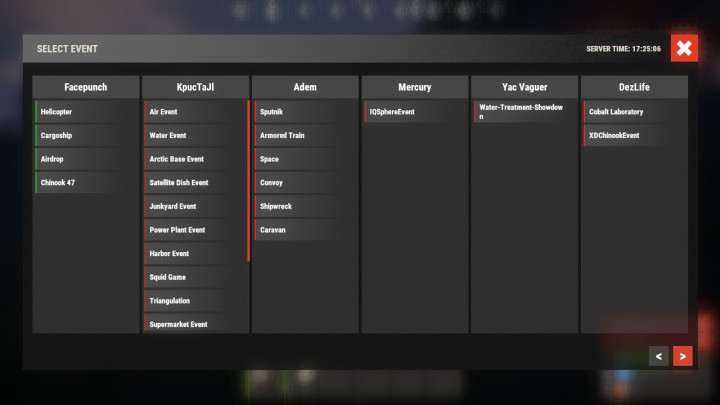Select the Space event
This screenshot has height=405, width=720.
pyautogui.click(x=305, y=159)
